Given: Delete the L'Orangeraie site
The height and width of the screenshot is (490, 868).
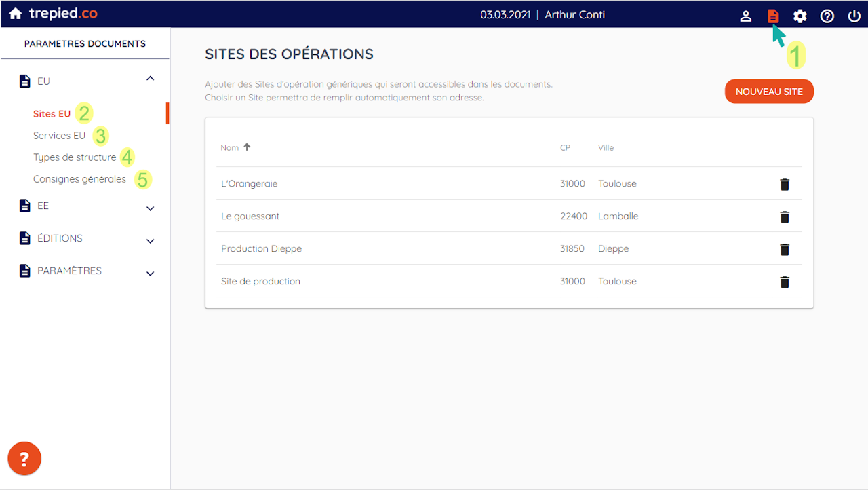Looking at the screenshot, I should 785,184.
